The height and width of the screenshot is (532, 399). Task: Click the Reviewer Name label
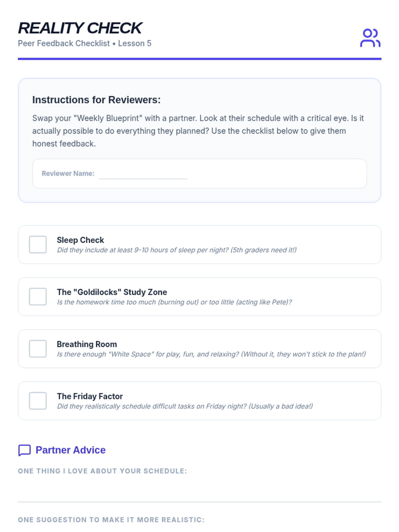pos(68,174)
